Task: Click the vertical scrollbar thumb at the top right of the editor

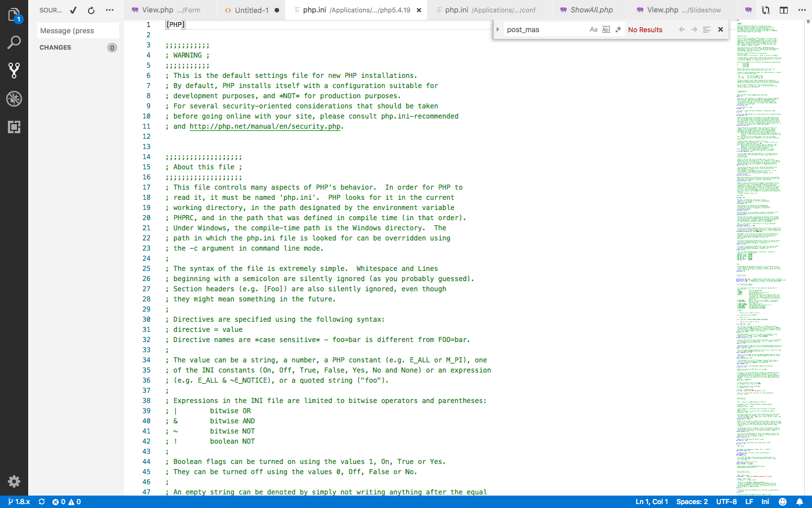Action: pyautogui.click(x=808, y=22)
